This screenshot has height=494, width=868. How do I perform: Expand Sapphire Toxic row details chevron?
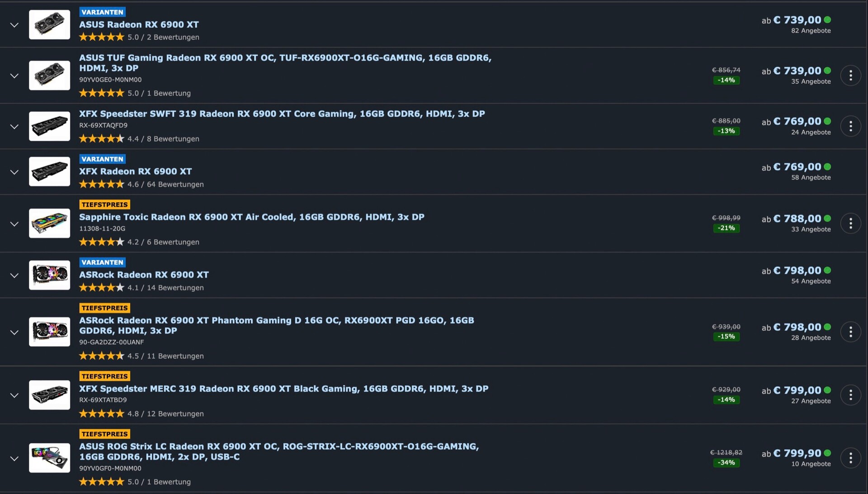[x=14, y=224]
